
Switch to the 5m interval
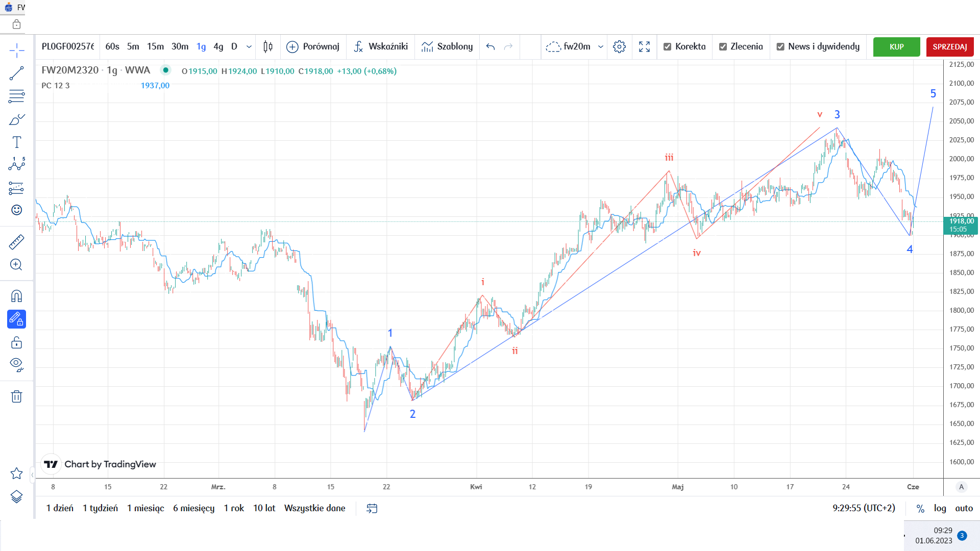(x=133, y=46)
